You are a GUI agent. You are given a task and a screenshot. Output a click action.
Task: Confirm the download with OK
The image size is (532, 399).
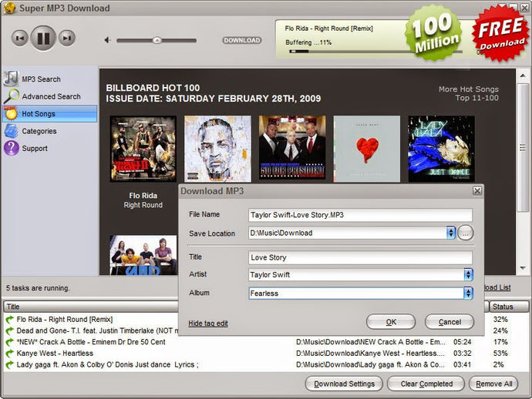pos(391,322)
